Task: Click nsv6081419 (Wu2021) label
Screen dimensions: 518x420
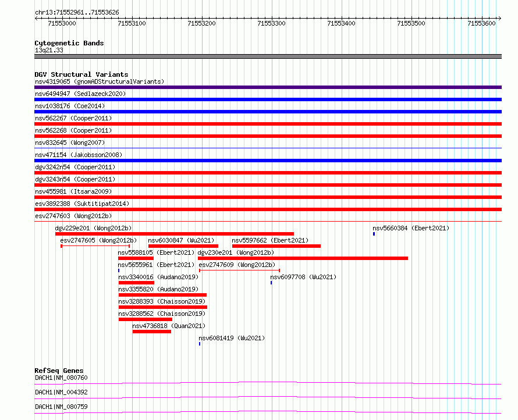Action: click(232, 338)
